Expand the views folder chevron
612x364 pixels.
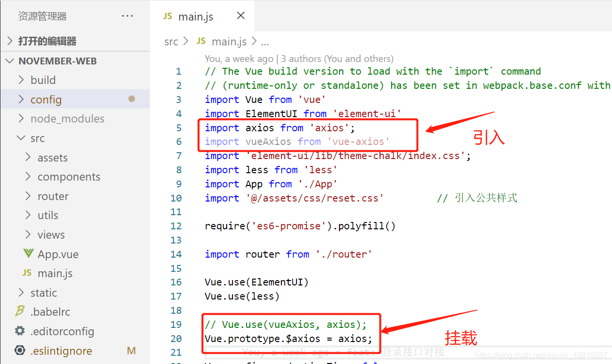(28, 235)
